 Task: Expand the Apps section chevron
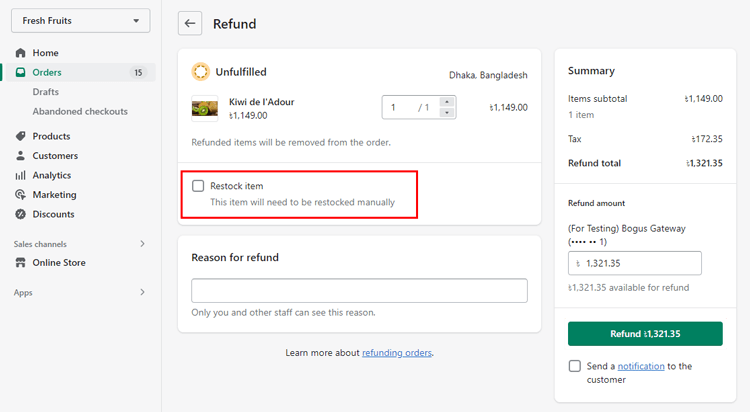(x=142, y=292)
